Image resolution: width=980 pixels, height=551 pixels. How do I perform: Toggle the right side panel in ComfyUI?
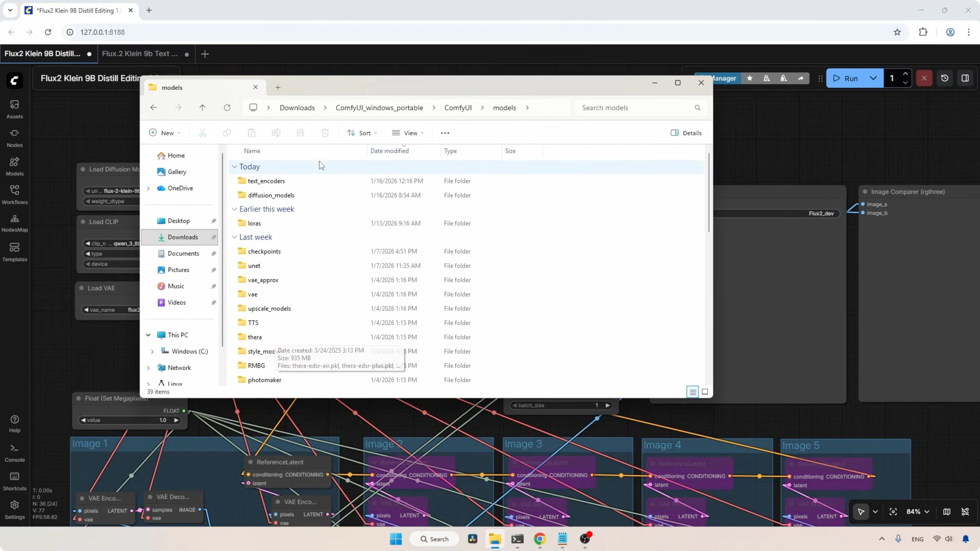pyautogui.click(x=965, y=78)
